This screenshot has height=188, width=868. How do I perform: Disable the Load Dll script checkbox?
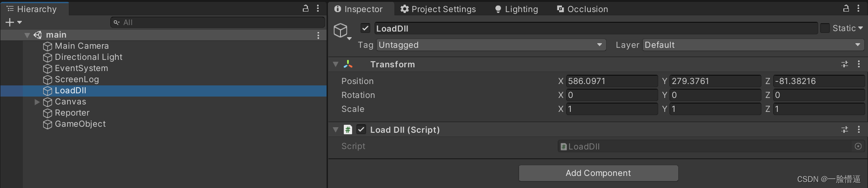tap(361, 130)
